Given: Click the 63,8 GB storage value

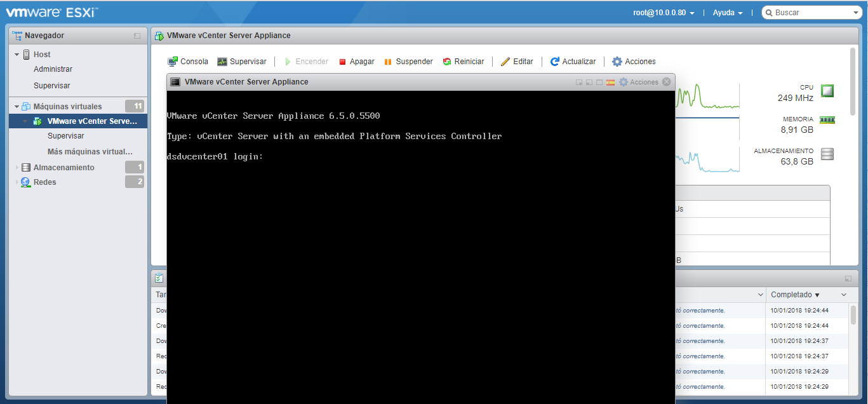Looking at the screenshot, I should (797, 161).
